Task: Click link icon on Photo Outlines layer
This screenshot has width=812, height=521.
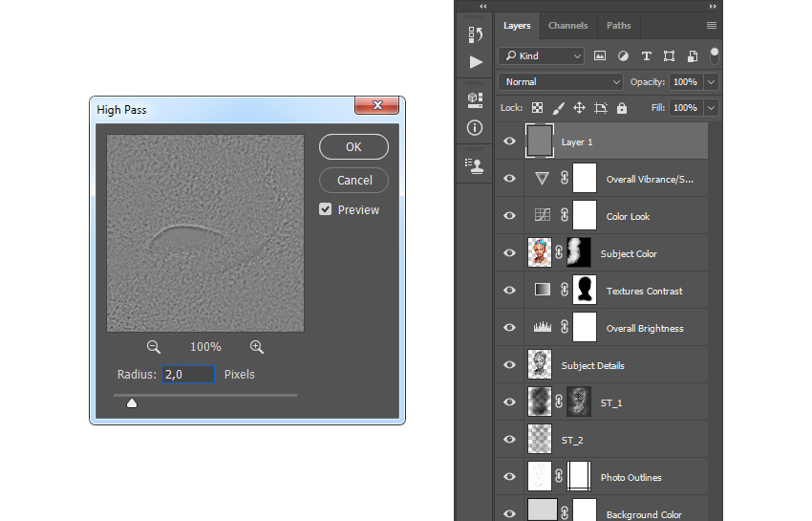Action: (x=559, y=476)
